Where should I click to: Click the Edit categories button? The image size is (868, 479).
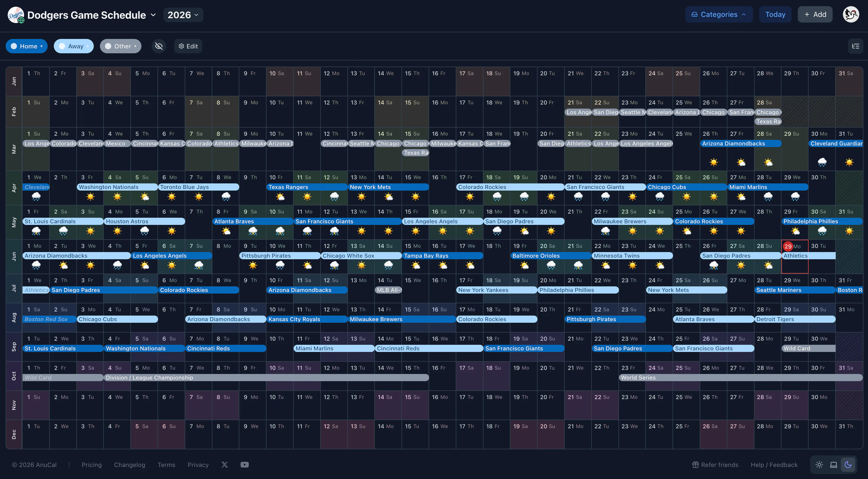[188, 46]
